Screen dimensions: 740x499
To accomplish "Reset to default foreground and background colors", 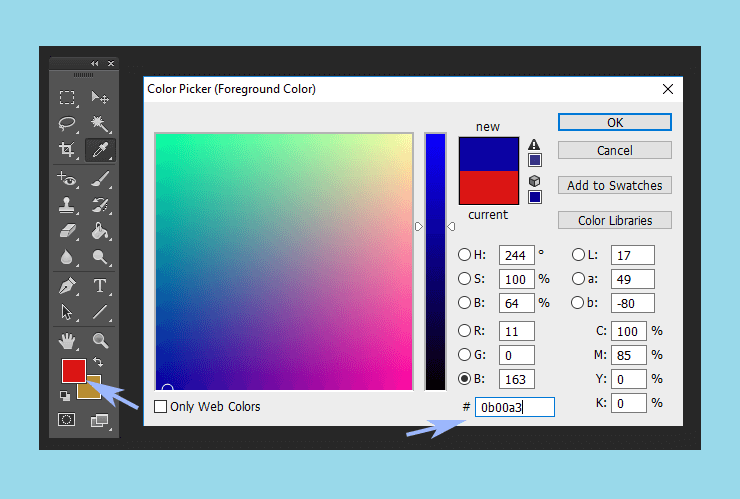I will point(65,396).
